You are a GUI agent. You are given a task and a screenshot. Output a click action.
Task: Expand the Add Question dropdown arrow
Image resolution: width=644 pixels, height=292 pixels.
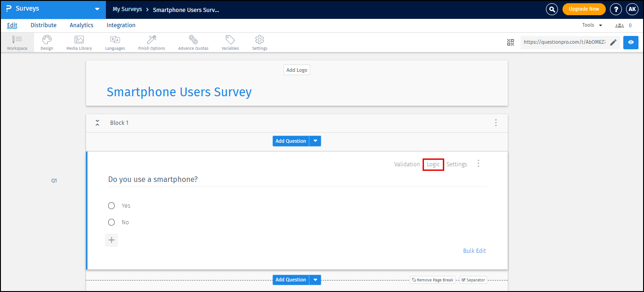pyautogui.click(x=315, y=140)
